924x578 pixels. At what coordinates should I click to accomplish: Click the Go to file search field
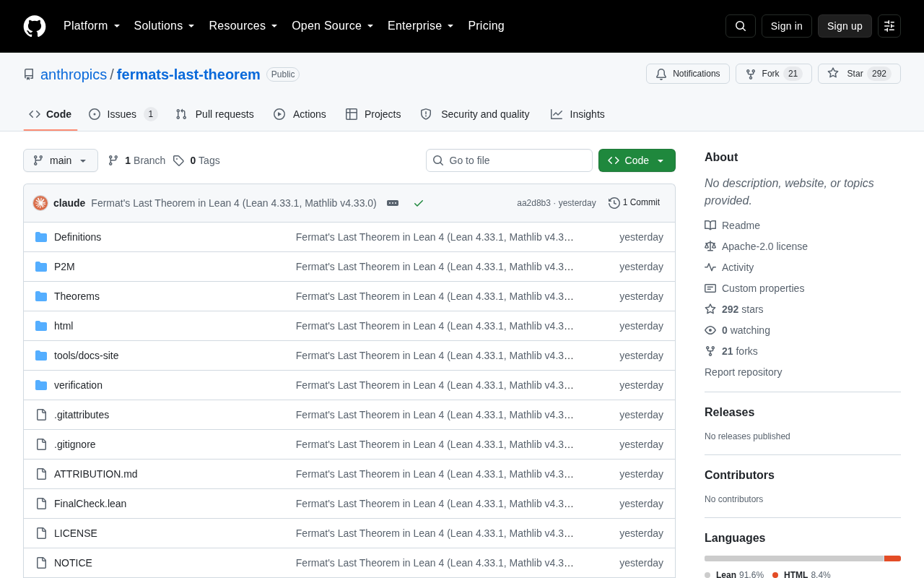(509, 160)
